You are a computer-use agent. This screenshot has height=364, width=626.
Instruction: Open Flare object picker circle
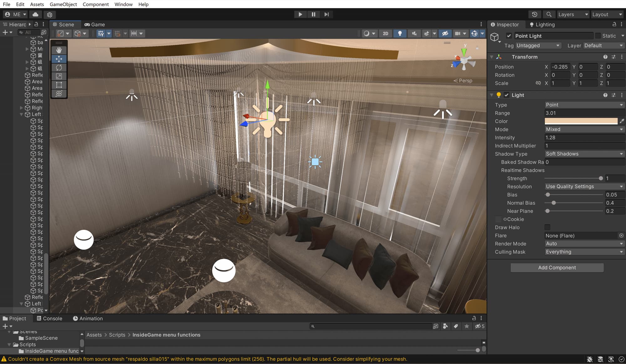621,235
